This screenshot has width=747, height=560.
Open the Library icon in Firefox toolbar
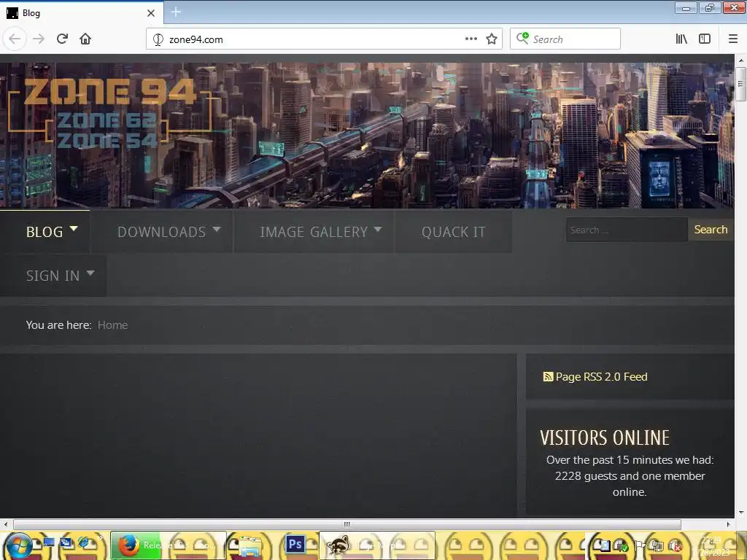(x=681, y=39)
